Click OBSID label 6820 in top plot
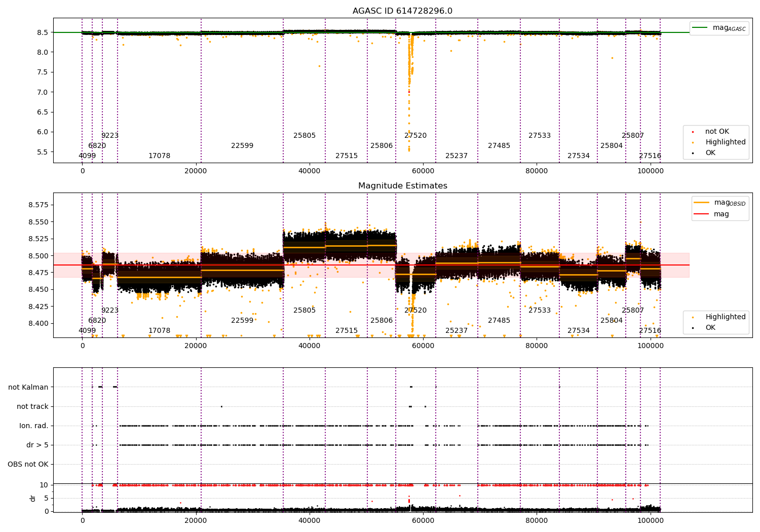Screen dimensions: 760x532 coord(97,146)
